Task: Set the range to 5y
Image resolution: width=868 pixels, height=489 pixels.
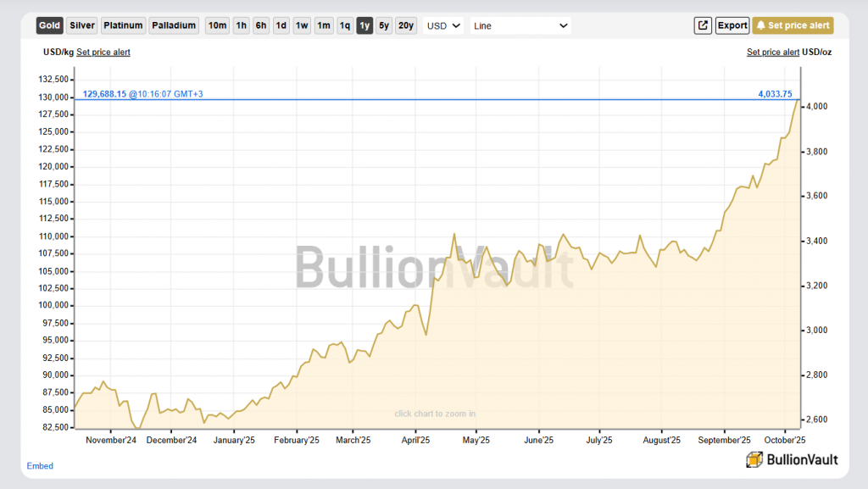Action: point(384,25)
